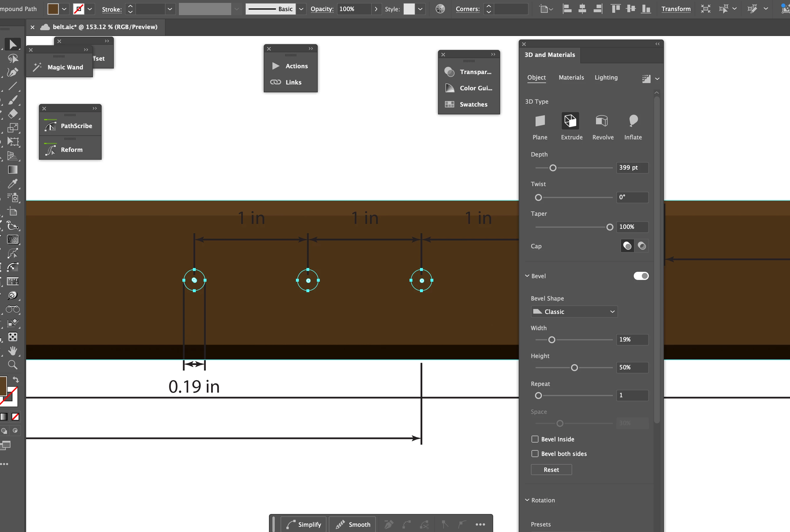Screen dimensions: 790x532
Task: Click the Magic Wand panel icon
Action: pyautogui.click(x=37, y=67)
